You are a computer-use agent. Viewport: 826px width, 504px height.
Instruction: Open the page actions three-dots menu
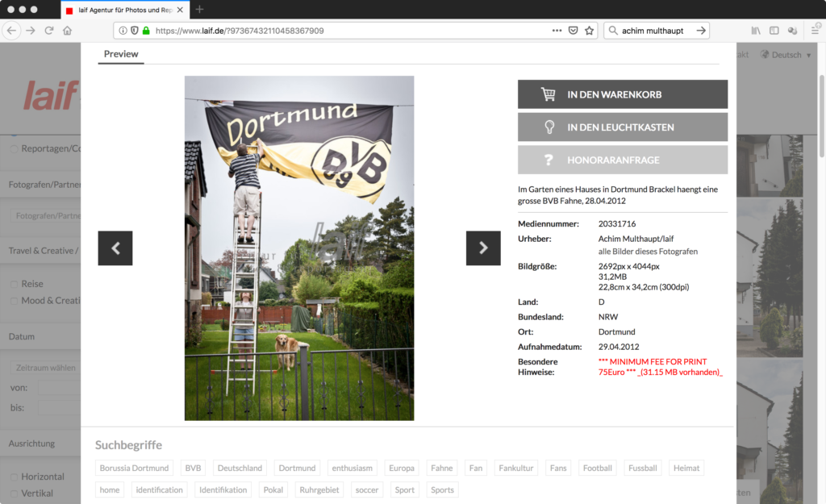[557, 31]
